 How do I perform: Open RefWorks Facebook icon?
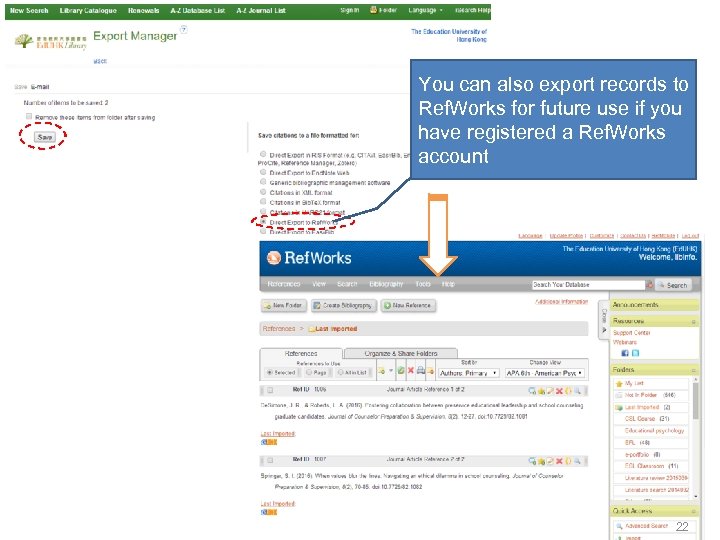pos(624,353)
